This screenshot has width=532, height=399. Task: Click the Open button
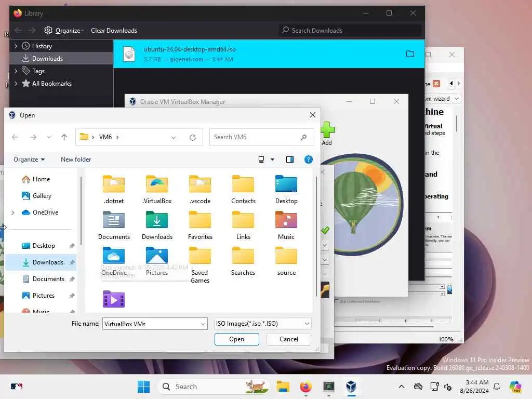coord(236,339)
